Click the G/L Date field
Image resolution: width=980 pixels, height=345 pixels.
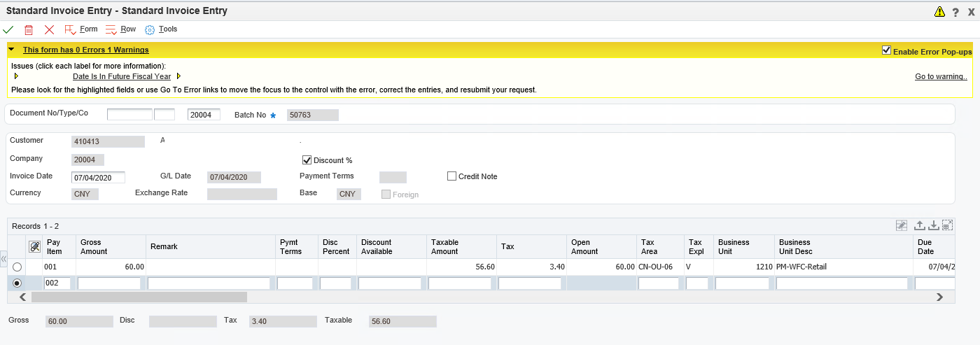234,177
